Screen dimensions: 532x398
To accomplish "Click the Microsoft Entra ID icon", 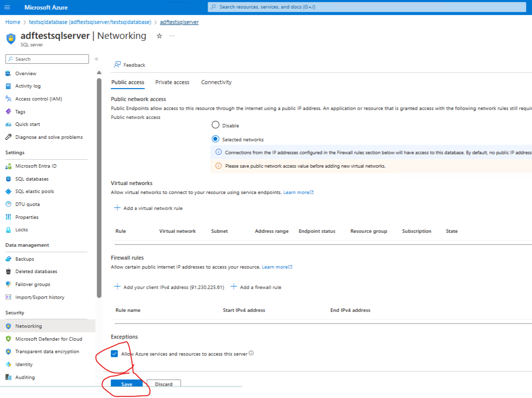I will tap(8, 166).
